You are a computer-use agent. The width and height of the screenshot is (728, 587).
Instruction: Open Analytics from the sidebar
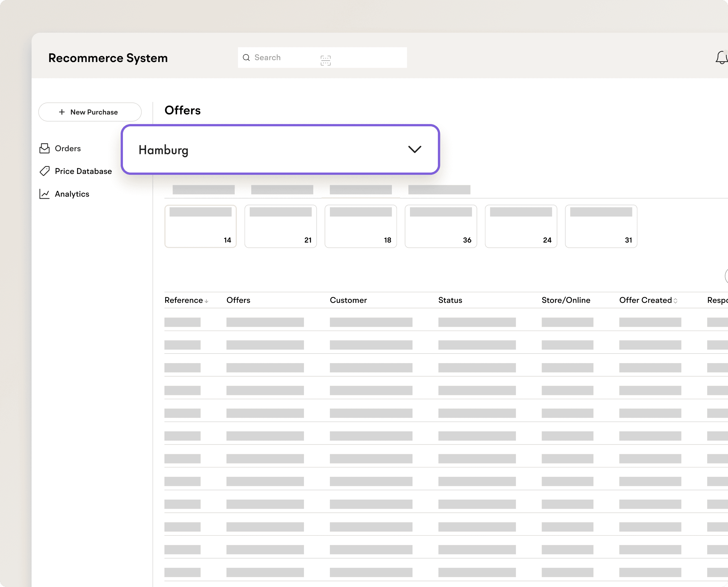(72, 194)
